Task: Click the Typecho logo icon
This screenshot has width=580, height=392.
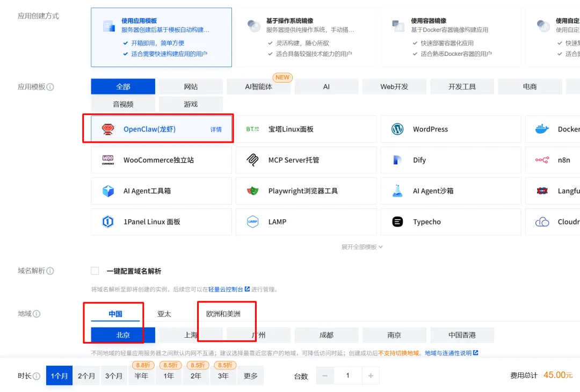Action: 397,222
